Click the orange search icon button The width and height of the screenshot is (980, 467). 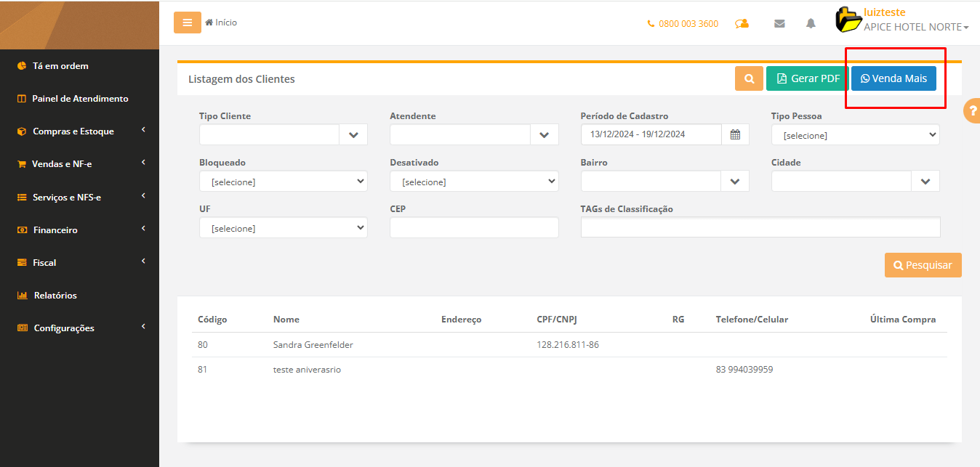coord(749,78)
